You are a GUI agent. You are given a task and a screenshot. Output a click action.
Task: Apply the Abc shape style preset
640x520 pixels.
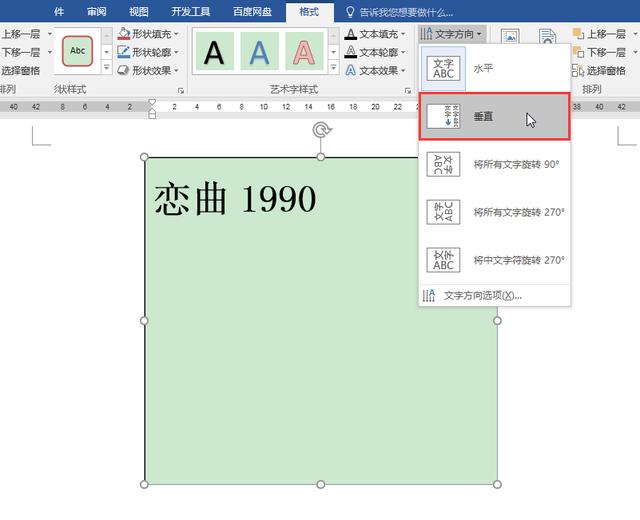tap(78, 51)
